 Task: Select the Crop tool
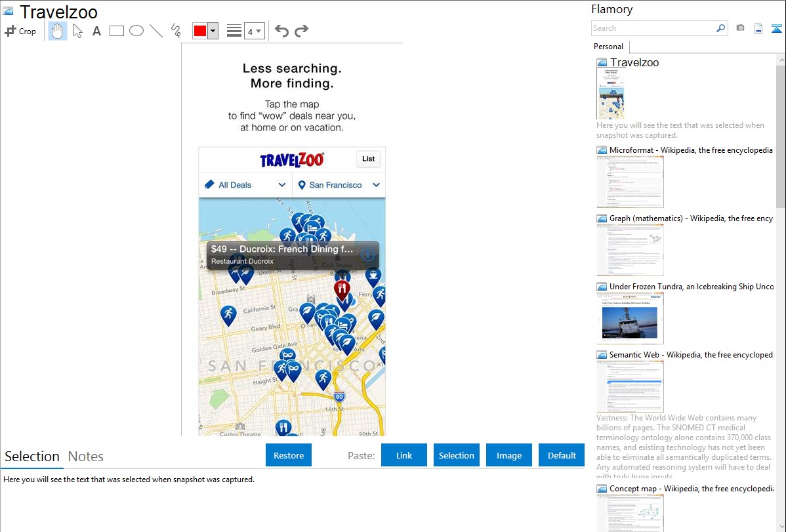[x=20, y=31]
